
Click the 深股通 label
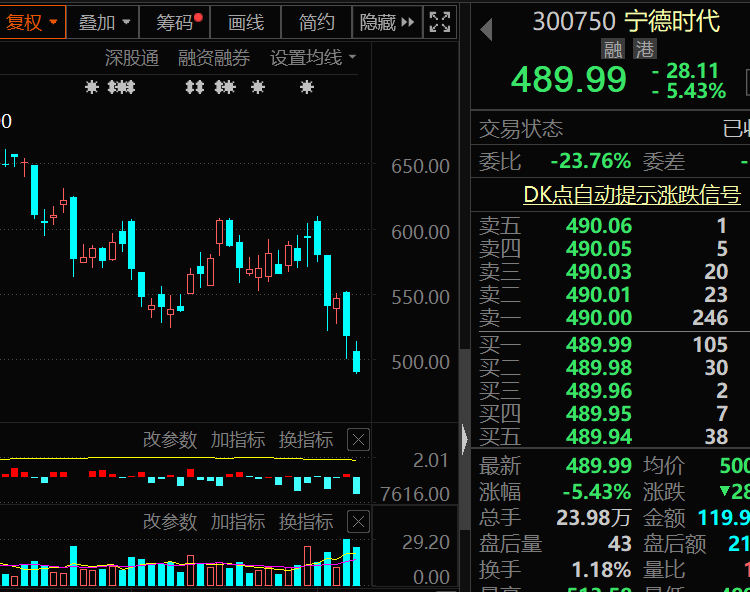tap(132, 58)
